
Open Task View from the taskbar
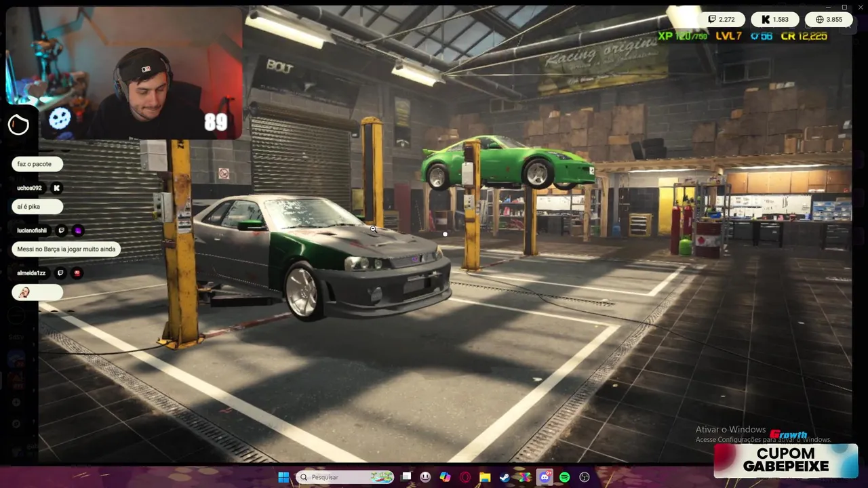pyautogui.click(x=406, y=477)
